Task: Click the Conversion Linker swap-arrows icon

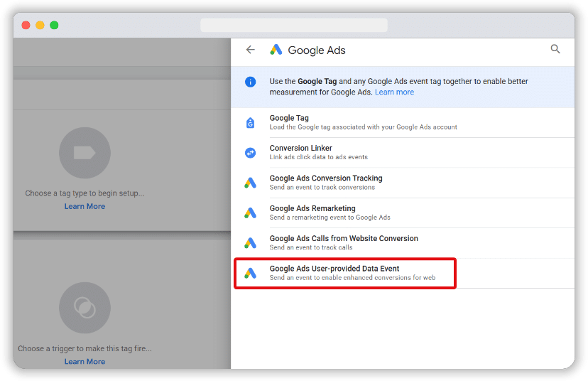Action: coord(251,153)
